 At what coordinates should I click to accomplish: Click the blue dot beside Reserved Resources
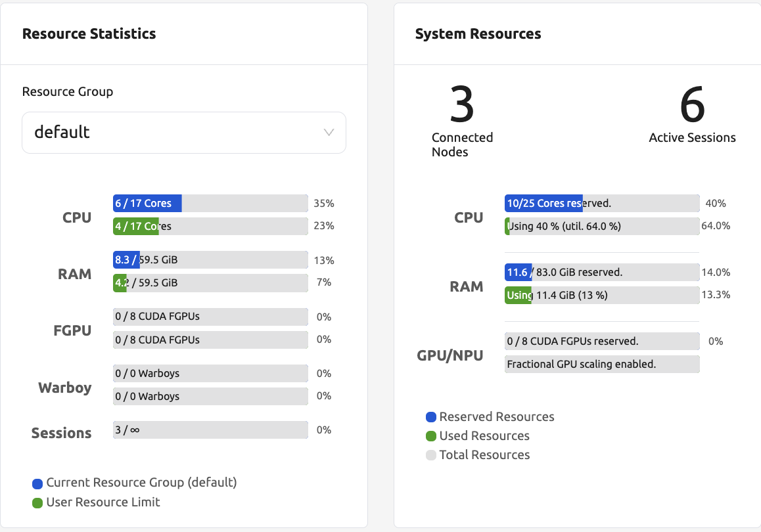(x=431, y=417)
